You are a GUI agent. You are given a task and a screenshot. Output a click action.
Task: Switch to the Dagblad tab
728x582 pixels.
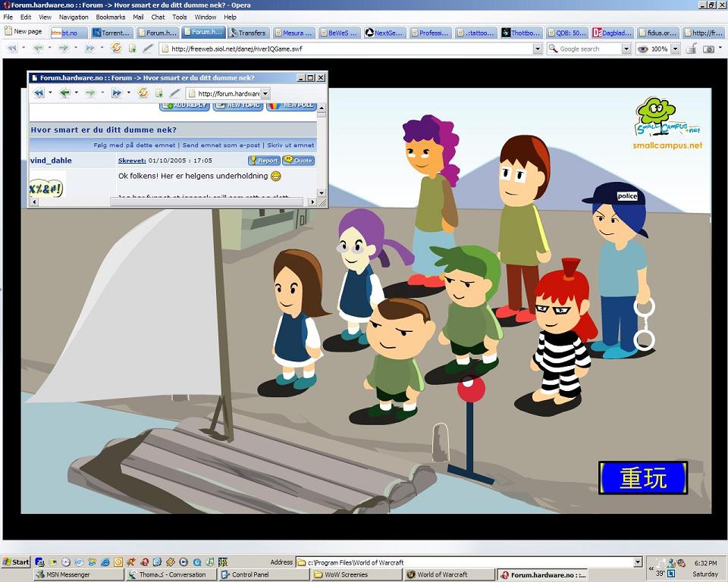click(x=612, y=33)
